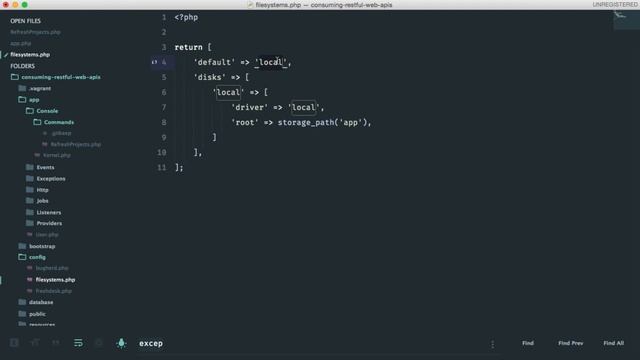Switch to app.php in open files

[x=21, y=43]
